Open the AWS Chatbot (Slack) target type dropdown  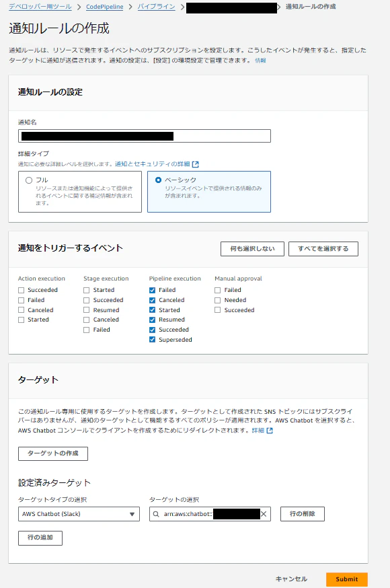[x=79, y=514]
